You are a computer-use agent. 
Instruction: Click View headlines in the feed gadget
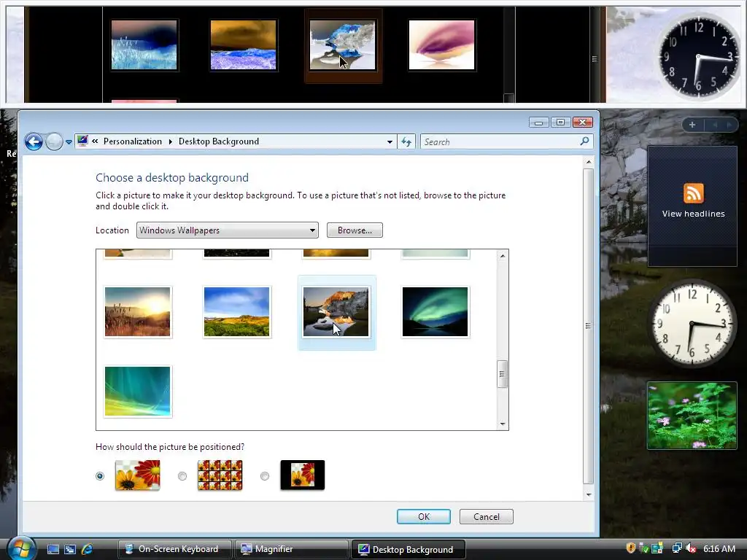tap(694, 214)
